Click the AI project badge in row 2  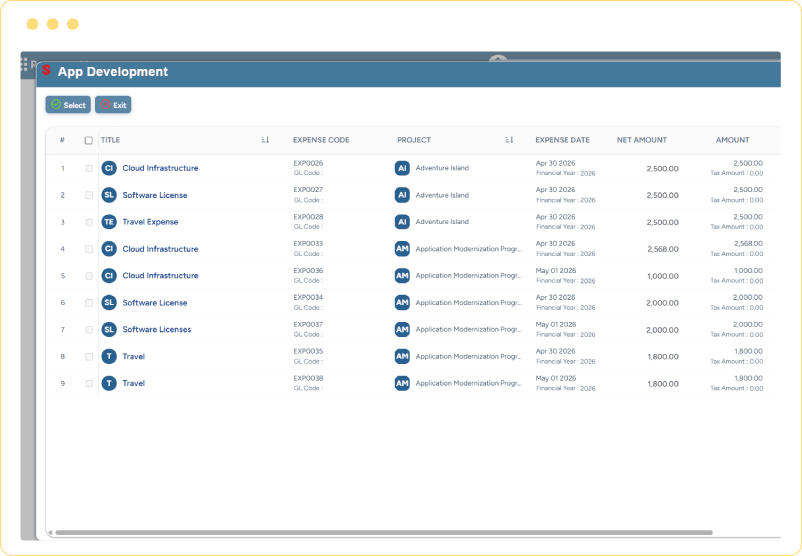click(x=402, y=195)
